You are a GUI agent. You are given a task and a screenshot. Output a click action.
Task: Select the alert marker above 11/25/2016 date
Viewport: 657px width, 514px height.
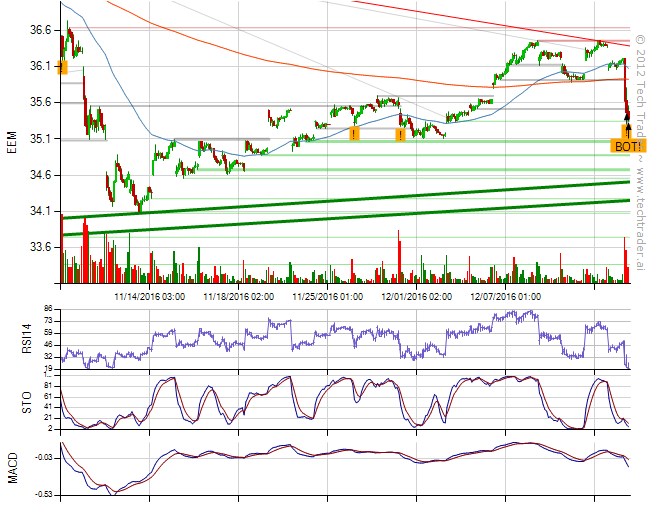point(354,134)
